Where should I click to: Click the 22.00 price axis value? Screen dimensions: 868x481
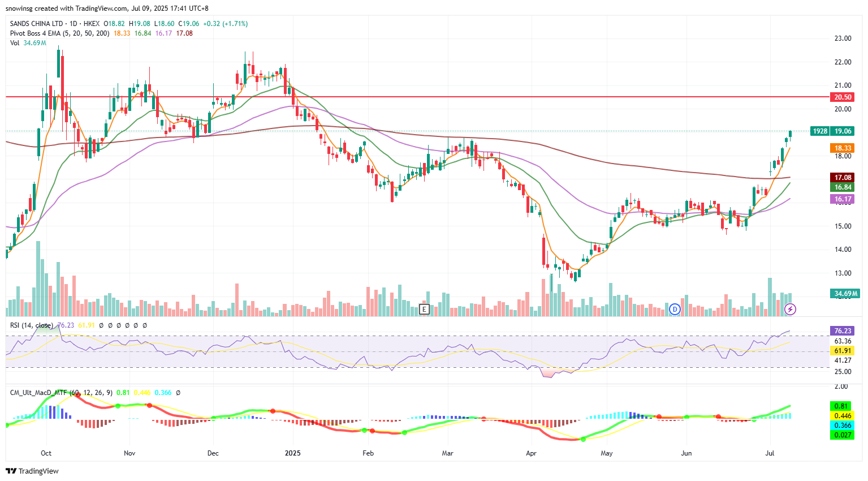843,62
